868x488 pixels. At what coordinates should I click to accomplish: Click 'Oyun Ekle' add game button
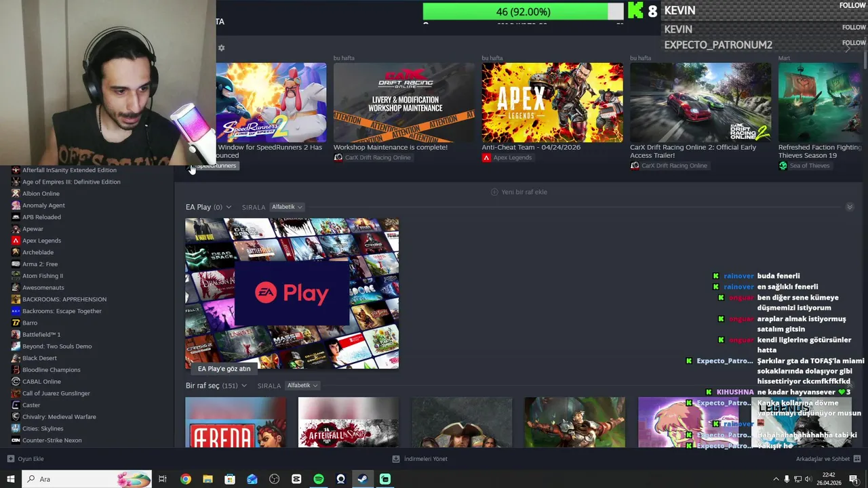25,459
